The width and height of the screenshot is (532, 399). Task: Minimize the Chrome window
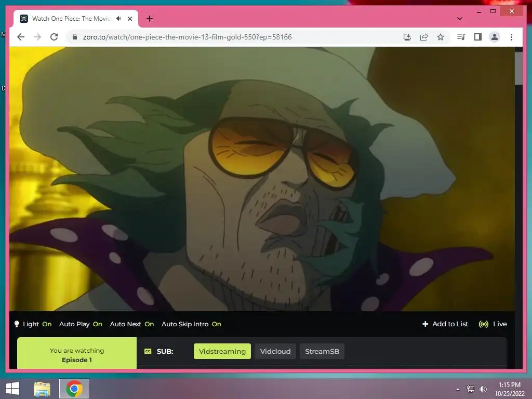[x=478, y=11]
